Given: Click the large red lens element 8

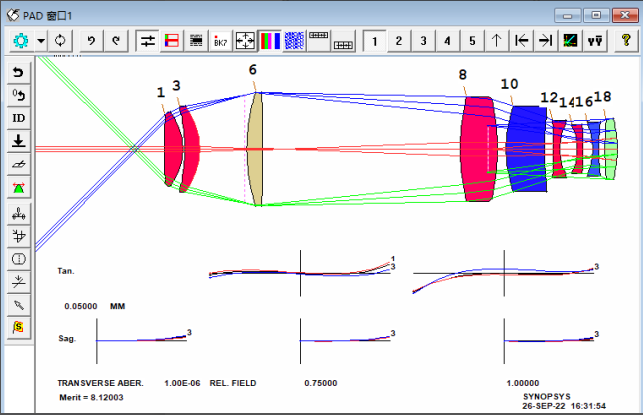Looking at the screenshot, I should [478, 149].
